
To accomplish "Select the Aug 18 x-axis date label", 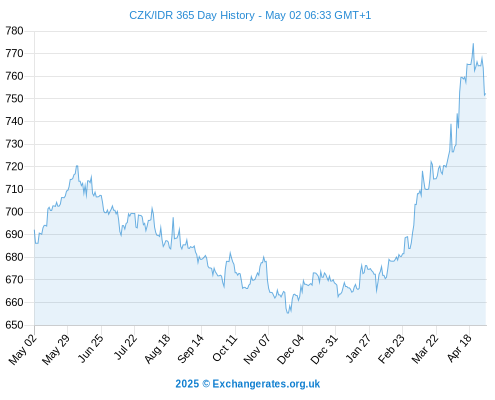I will [x=157, y=349].
